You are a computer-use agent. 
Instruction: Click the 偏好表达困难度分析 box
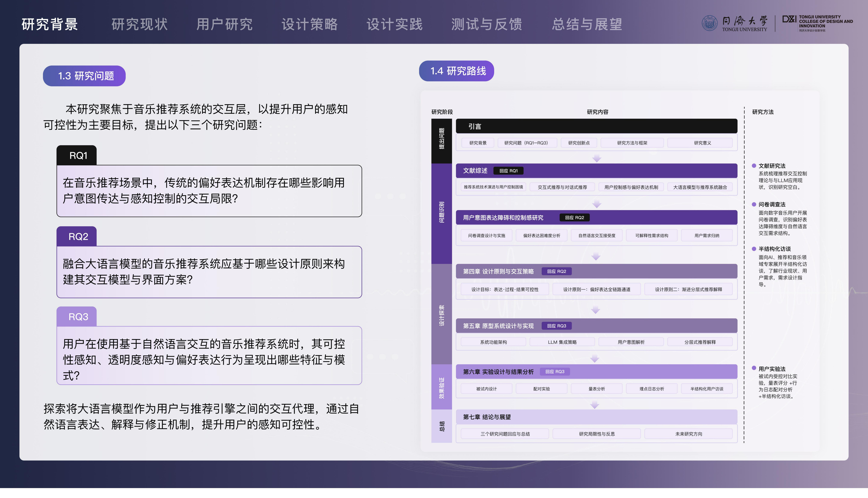coord(542,235)
